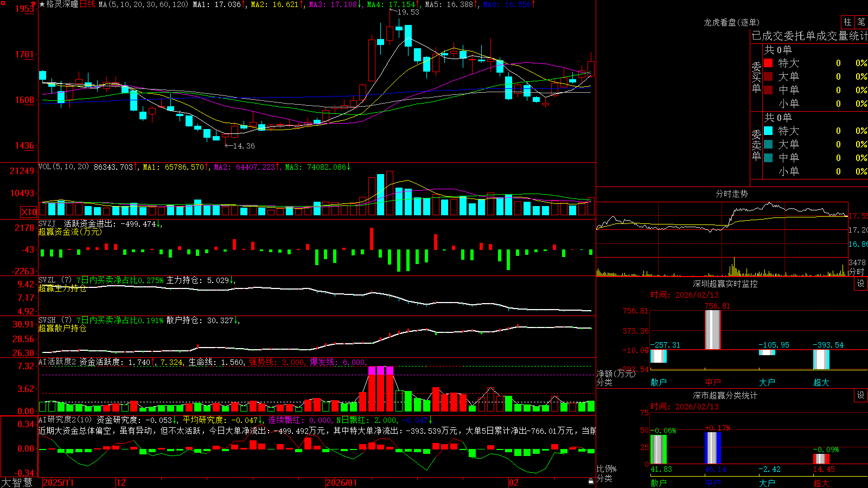Open MA(5,10,20,30,60,120) indicator parameters

pyautogui.click(x=143, y=4)
